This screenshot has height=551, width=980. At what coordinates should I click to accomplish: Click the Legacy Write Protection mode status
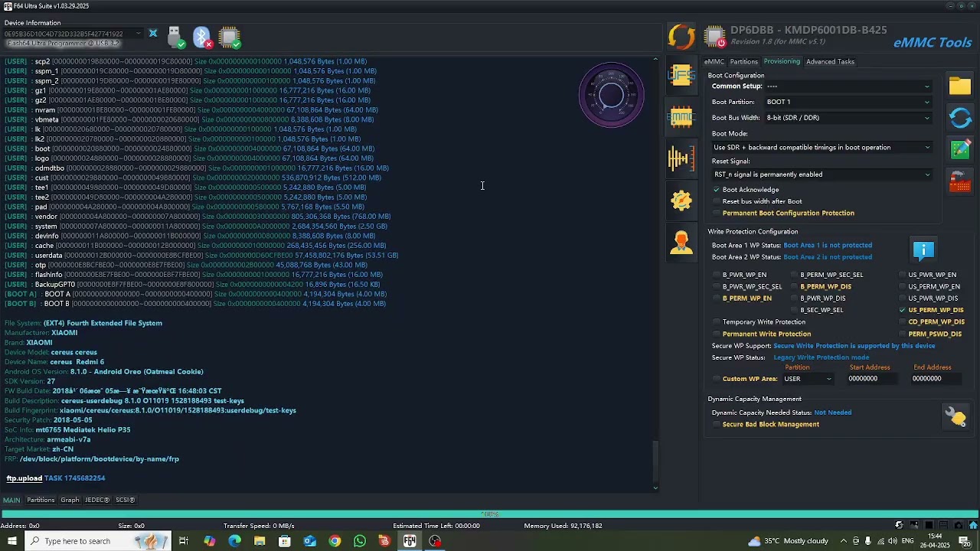coord(821,357)
